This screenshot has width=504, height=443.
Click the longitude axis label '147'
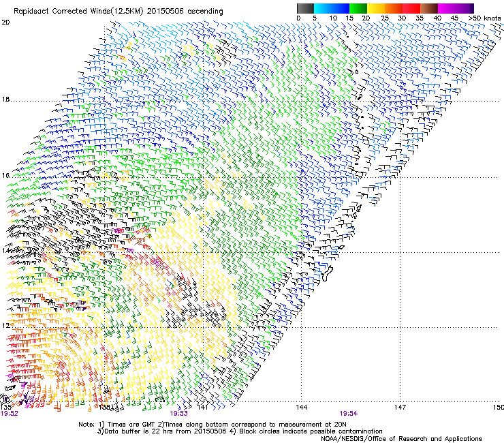click(400, 408)
